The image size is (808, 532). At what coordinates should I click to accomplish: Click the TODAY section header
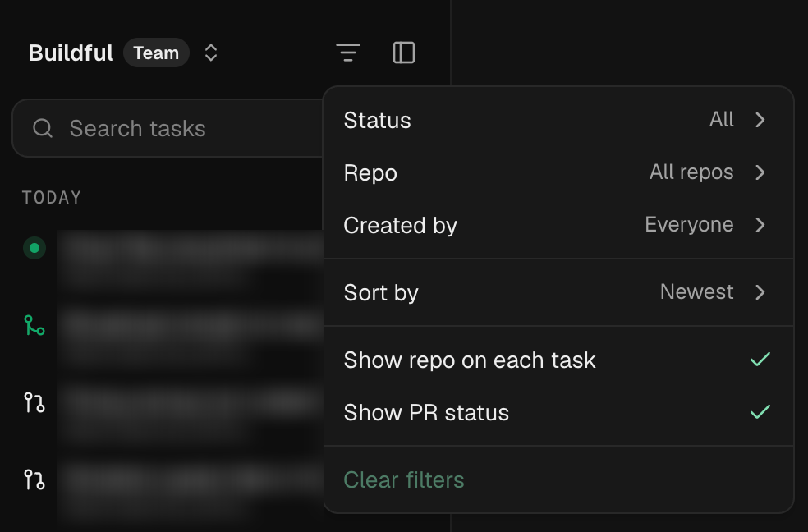pyautogui.click(x=52, y=198)
